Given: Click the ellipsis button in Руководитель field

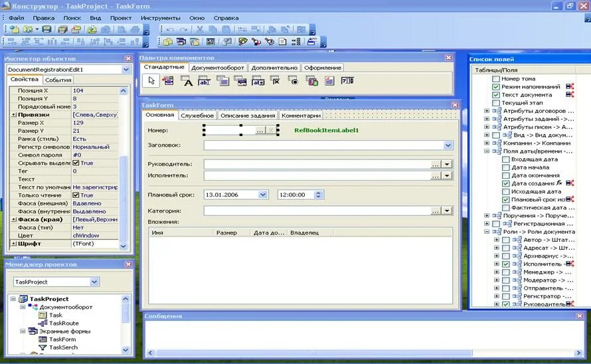Looking at the screenshot, I should (x=436, y=165).
